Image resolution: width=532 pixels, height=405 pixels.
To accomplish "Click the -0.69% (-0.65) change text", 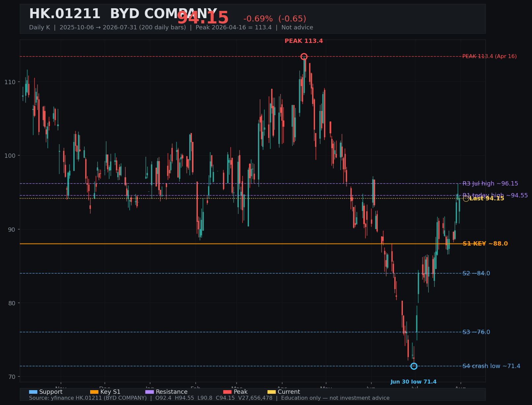I will click(275, 19).
